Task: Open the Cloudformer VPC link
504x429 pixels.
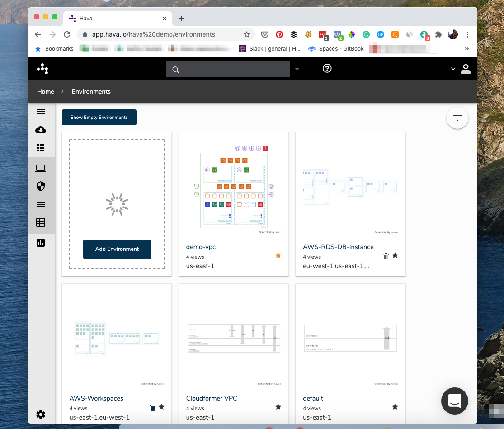Action: (x=212, y=398)
